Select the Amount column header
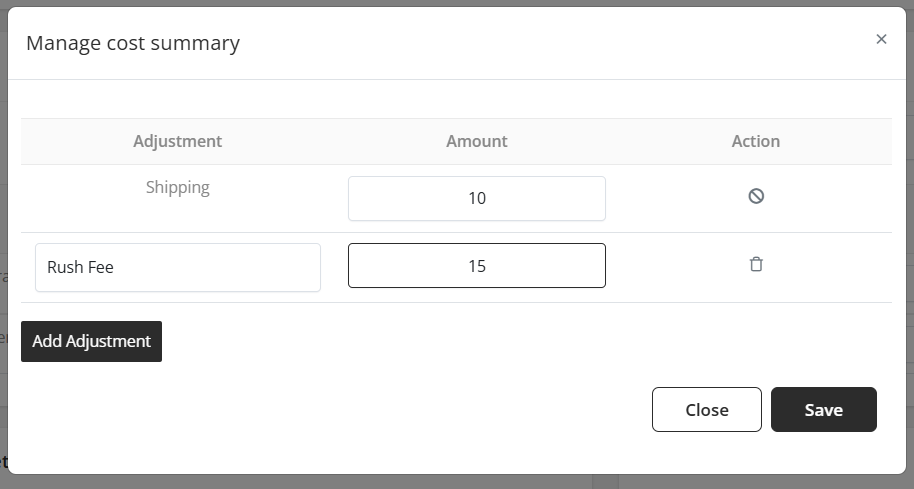 (x=476, y=141)
